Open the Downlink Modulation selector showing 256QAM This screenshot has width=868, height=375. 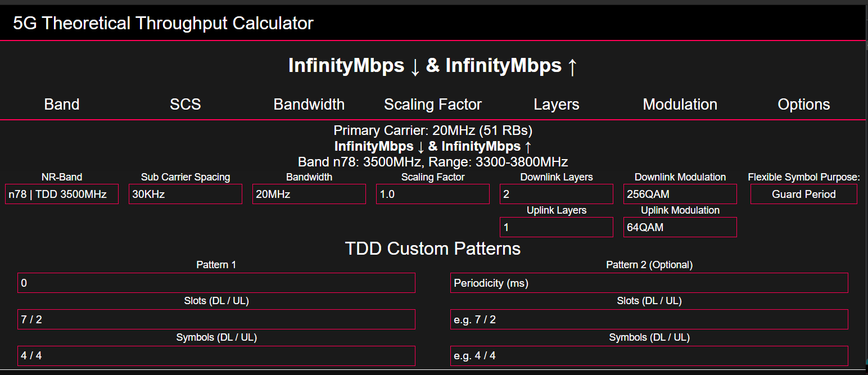coord(680,194)
